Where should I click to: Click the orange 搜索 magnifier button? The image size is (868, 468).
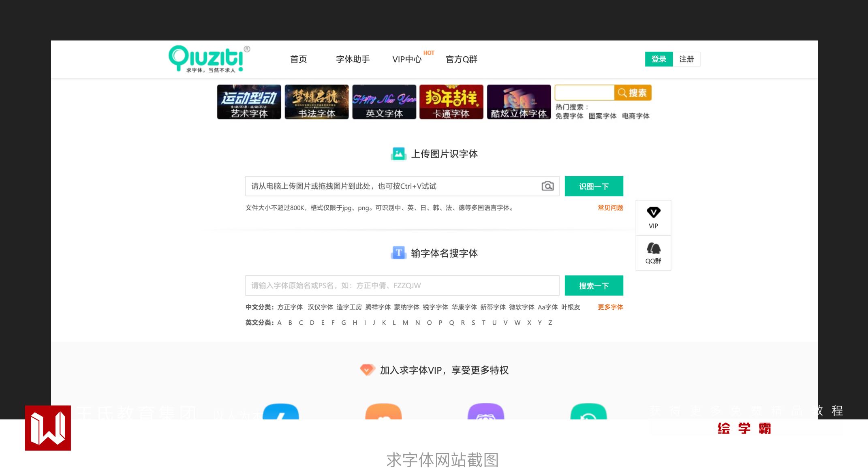(x=633, y=93)
